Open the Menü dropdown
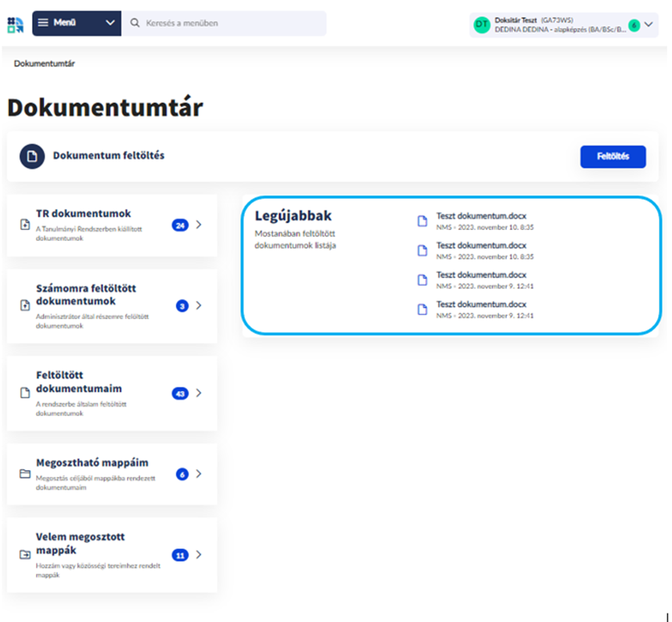 tap(77, 23)
